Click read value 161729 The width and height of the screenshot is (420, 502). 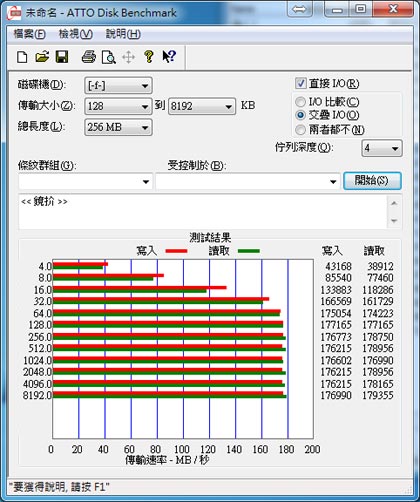pos(378,301)
